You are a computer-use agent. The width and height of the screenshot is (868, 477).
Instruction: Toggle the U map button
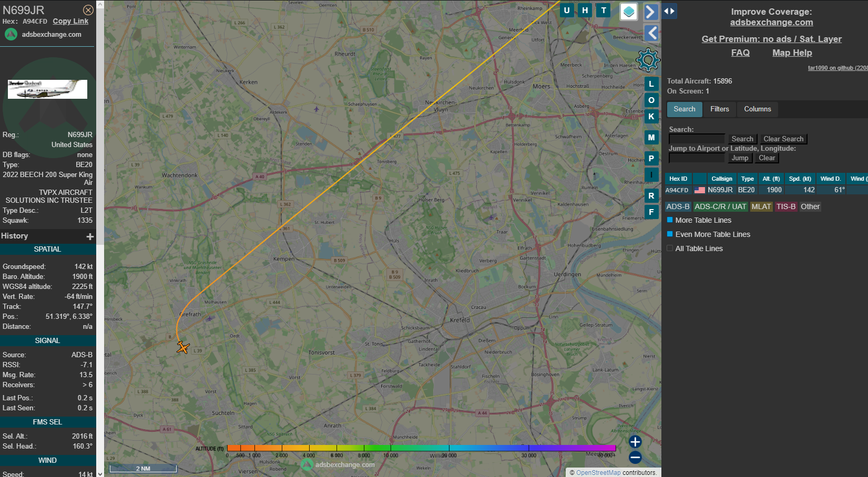[567, 10]
